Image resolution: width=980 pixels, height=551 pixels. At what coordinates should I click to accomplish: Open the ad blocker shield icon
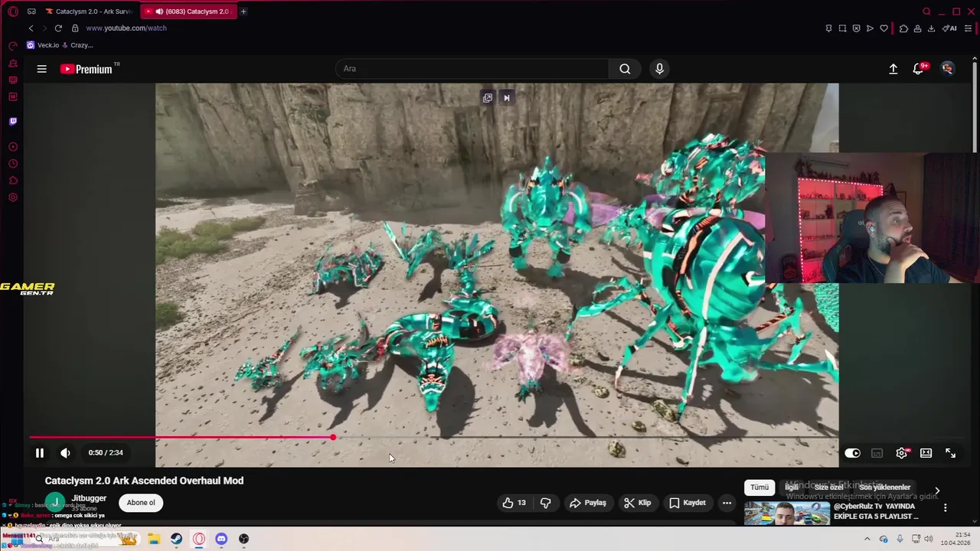pyautogui.click(x=856, y=28)
